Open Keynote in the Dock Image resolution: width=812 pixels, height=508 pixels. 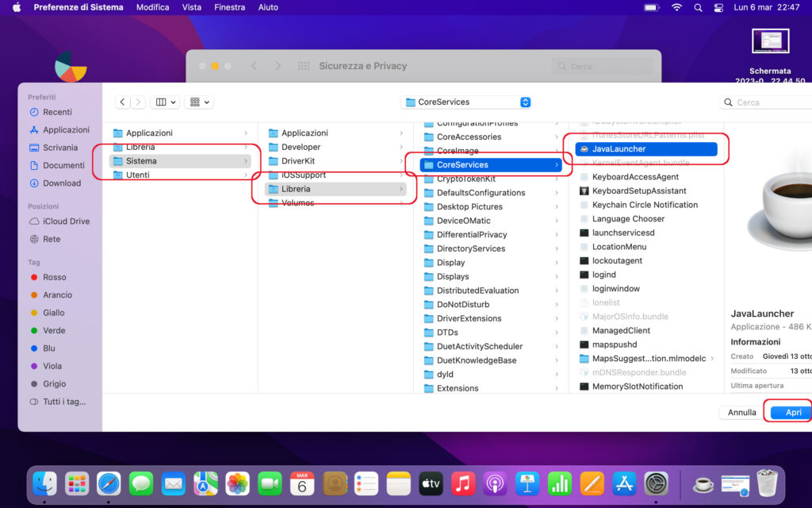pyautogui.click(x=527, y=484)
